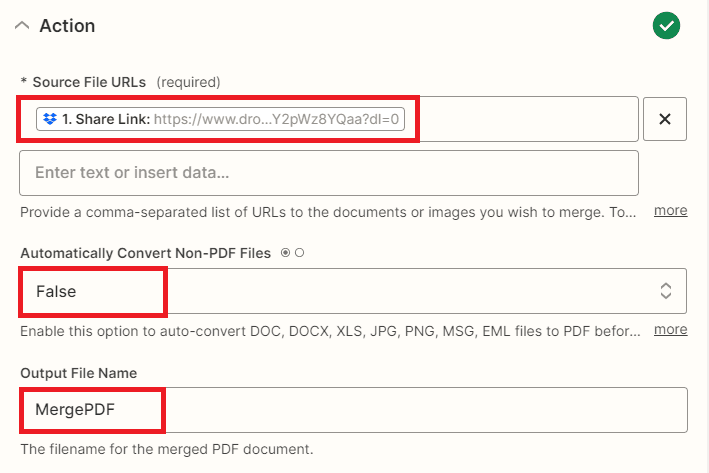Click the Output File Name field with MergePDF
This screenshot has width=709, height=473.
352,410
